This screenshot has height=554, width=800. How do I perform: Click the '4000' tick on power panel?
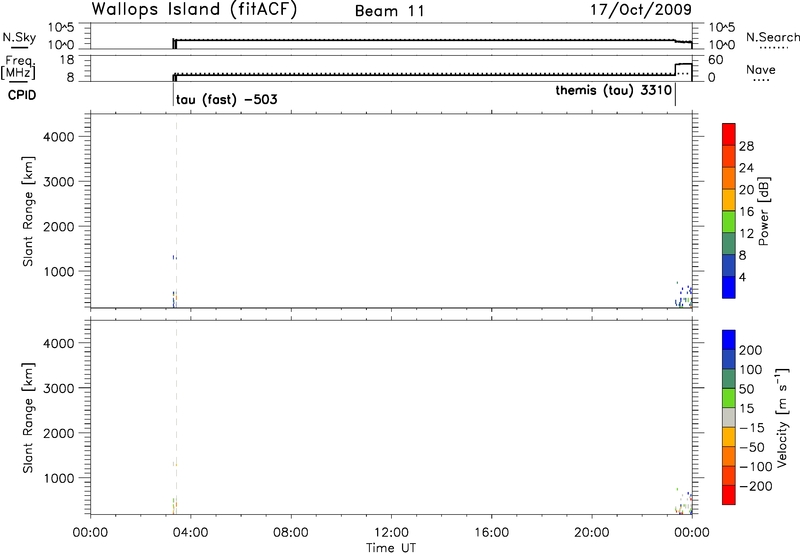coord(59,137)
